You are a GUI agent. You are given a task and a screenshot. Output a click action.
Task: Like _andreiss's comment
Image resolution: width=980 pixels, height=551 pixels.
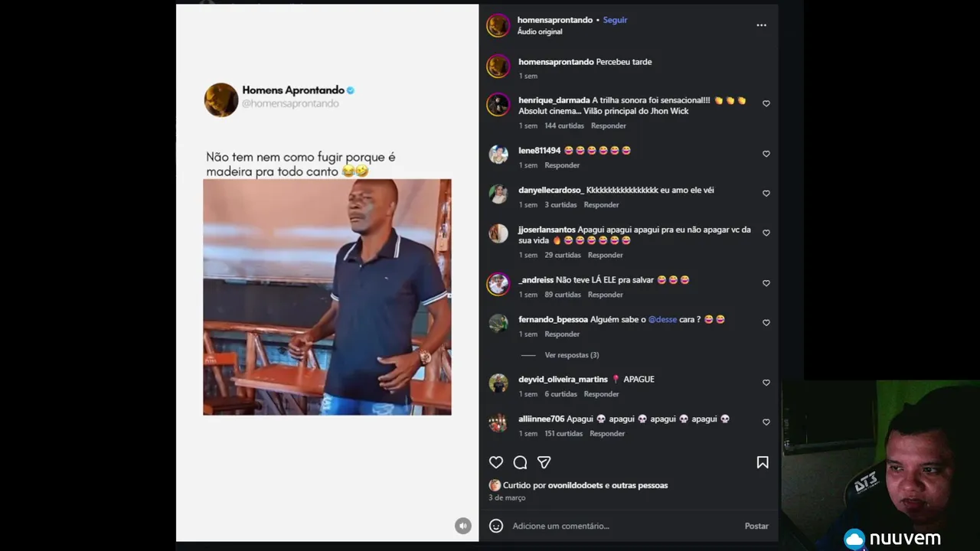click(766, 283)
